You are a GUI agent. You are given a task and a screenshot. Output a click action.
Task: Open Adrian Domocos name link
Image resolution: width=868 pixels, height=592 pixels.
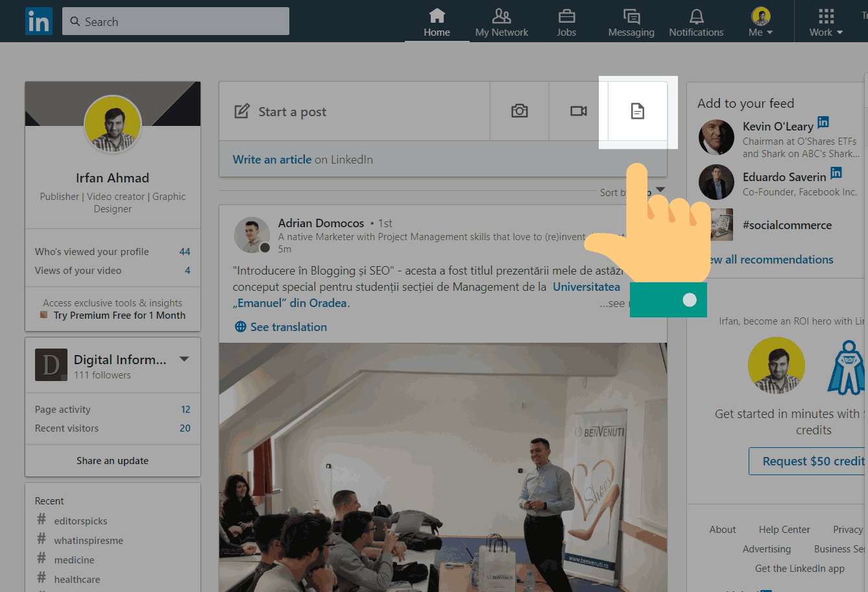tap(321, 223)
